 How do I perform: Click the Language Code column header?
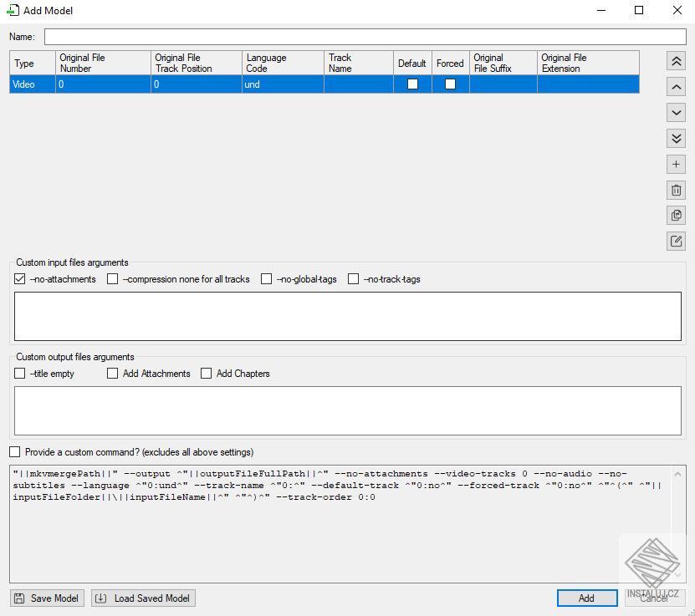[283, 63]
